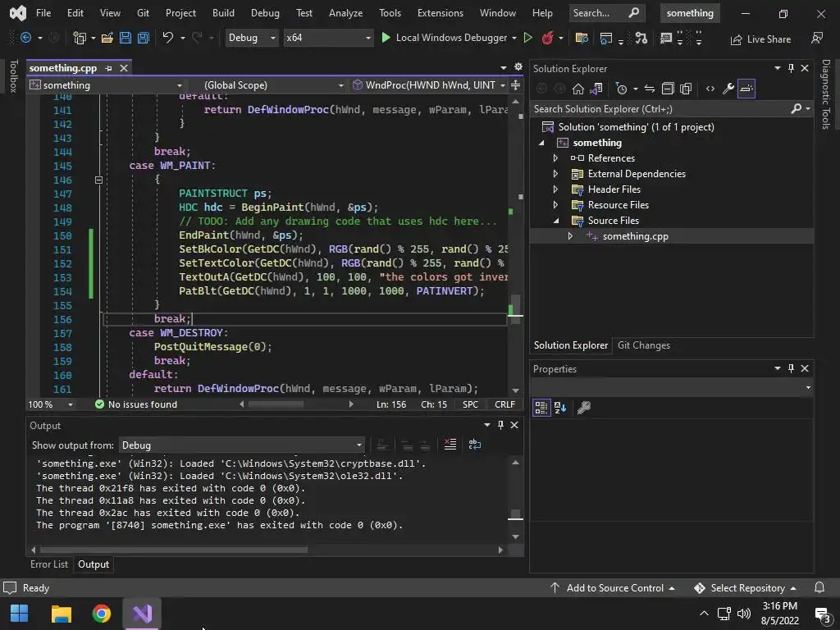Image resolution: width=840 pixels, height=630 pixels.
Task: Switch between solutions and folder views icon
Action: [x=596, y=89]
